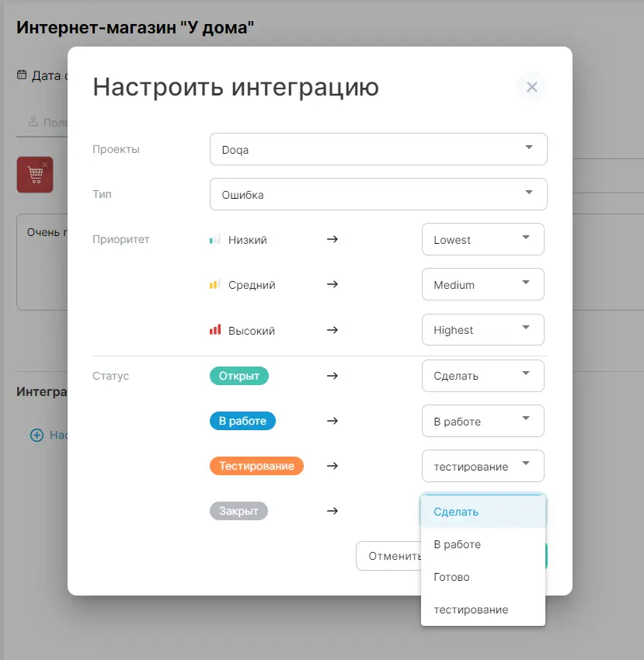Open the Doqa projects dropdown
Image resolution: width=644 pixels, height=660 pixels.
coord(378,148)
